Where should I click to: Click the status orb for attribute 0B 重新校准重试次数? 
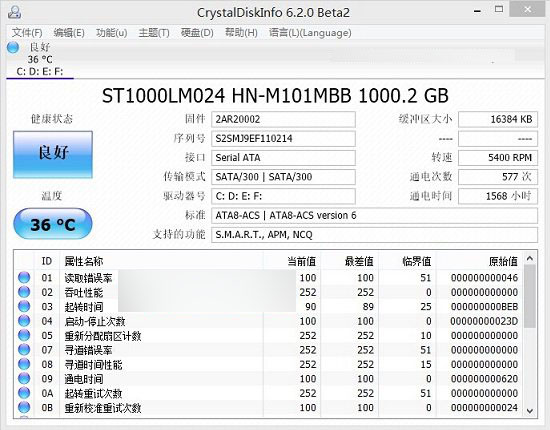pyautogui.click(x=24, y=407)
